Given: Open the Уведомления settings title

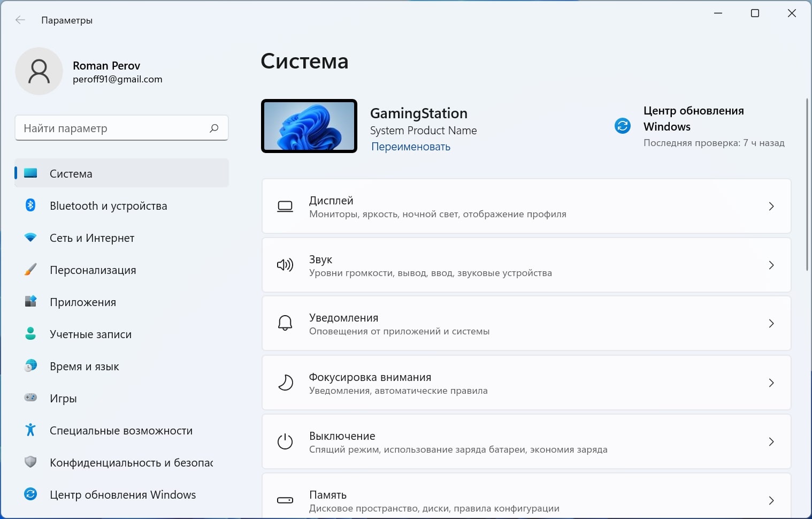Looking at the screenshot, I should (x=343, y=318).
